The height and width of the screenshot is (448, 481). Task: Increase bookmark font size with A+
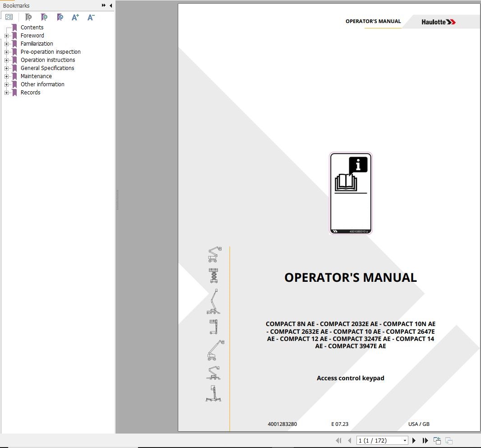tap(75, 17)
